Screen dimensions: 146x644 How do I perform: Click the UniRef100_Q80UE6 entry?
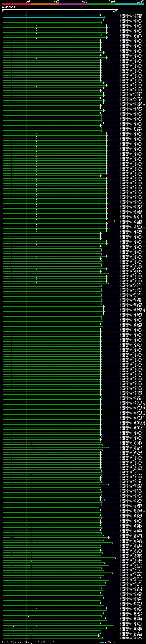(131, 103)
